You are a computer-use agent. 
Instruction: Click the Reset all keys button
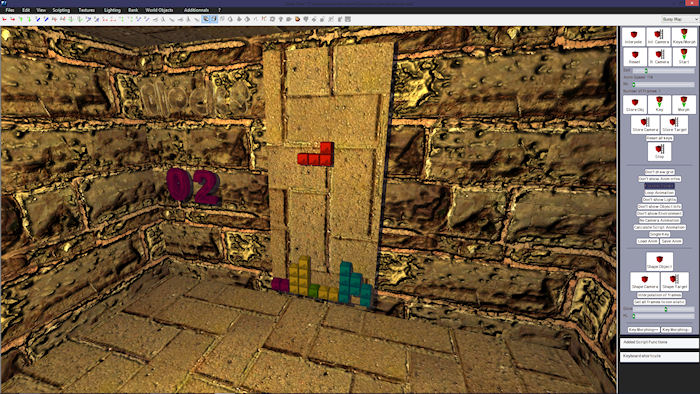(x=659, y=138)
